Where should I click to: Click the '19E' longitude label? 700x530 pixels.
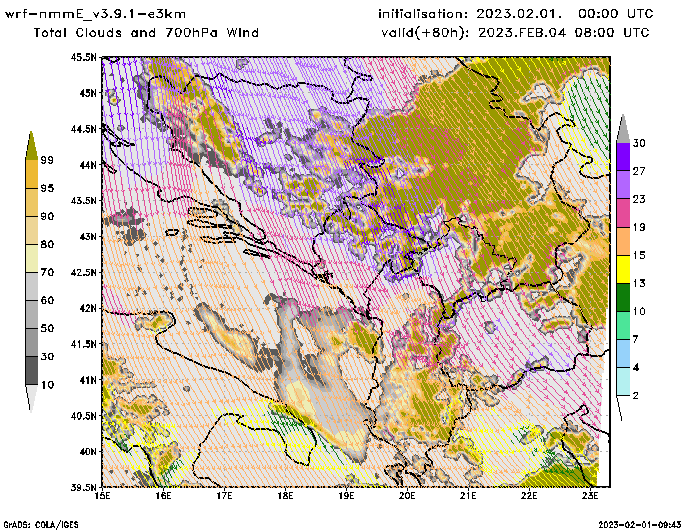click(x=346, y=496)
